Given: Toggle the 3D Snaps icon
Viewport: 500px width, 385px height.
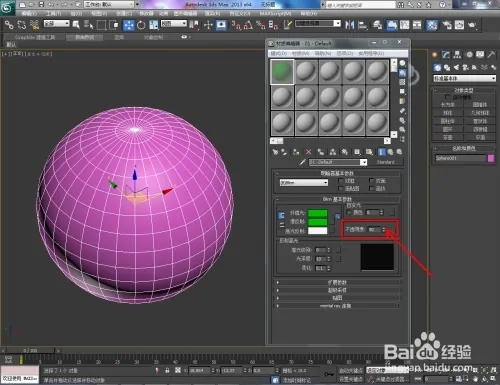Looking at the screenshot, I should (236, 25).
